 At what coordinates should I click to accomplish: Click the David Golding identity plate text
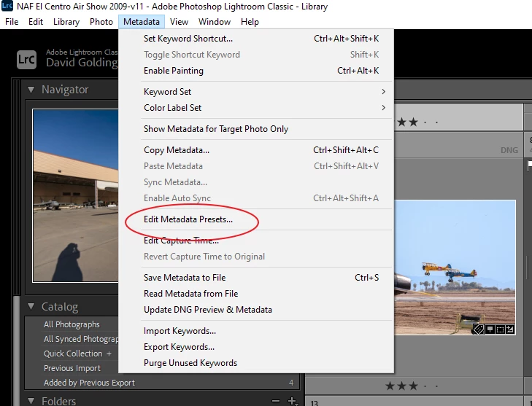tap(82, 63)
